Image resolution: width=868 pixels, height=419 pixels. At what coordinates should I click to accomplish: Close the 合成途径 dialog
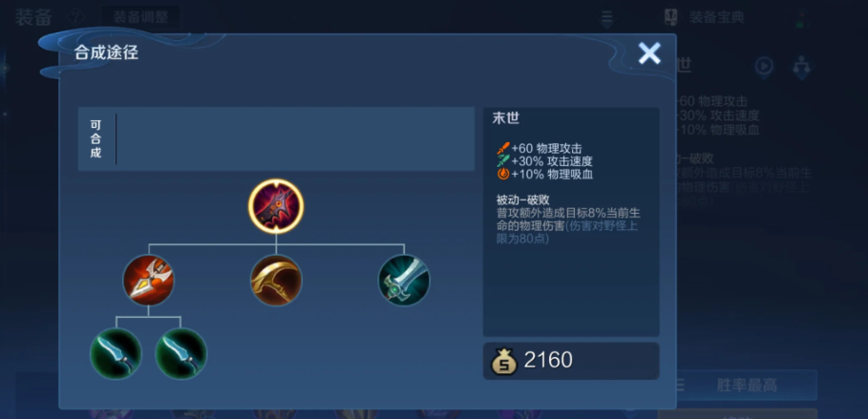(649, 53)
